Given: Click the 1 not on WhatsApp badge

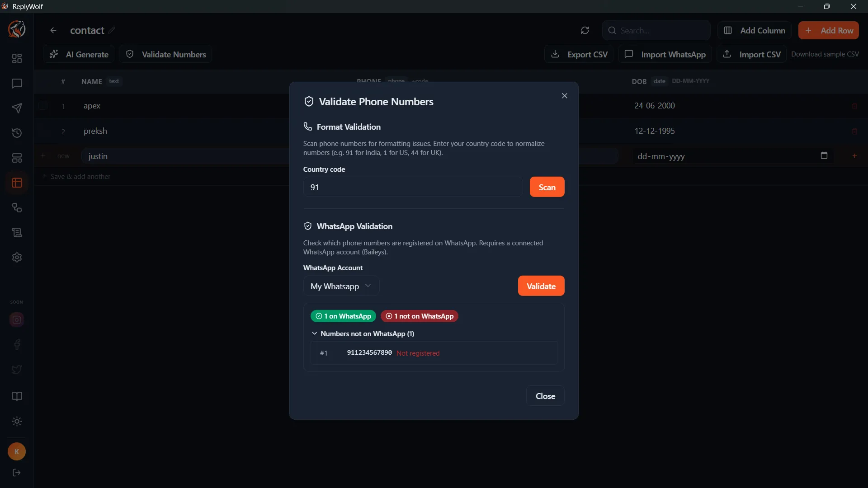Looking at the screenshot, I should click(420, 316).
